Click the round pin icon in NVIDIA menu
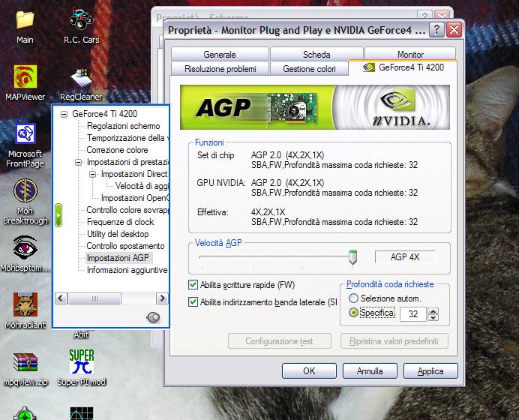The image size is (519, 420). point(153,317)
